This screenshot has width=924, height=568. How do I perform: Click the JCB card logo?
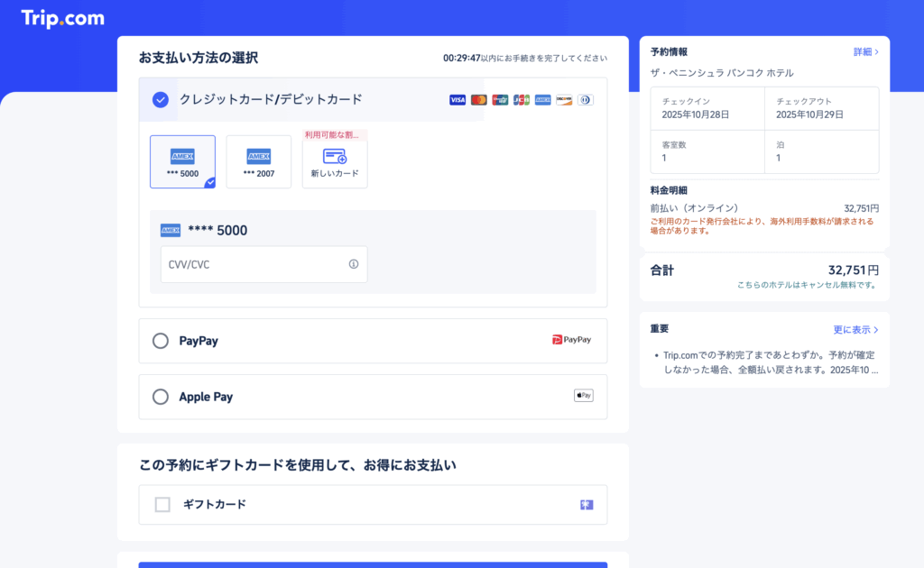click(522, 100)
